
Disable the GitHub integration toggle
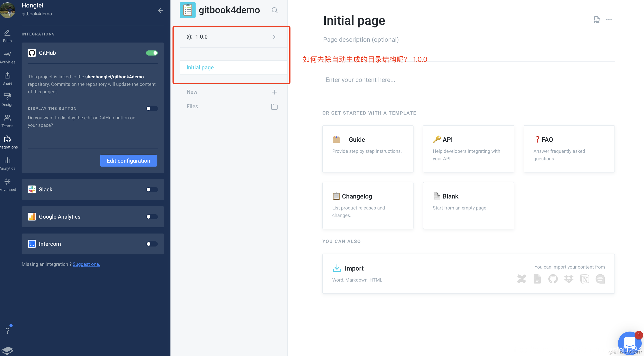pos(152,53)
